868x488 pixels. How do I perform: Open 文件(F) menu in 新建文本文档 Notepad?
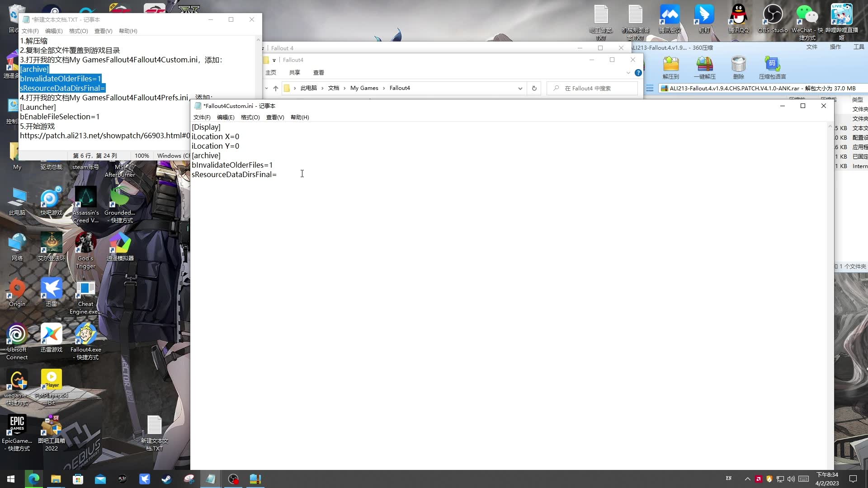[30, 31]
